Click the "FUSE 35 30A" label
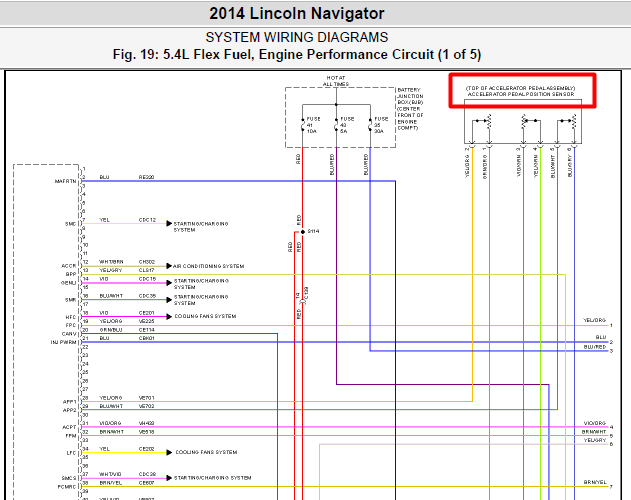Screen dimensions: 631x500 (381, 125)
